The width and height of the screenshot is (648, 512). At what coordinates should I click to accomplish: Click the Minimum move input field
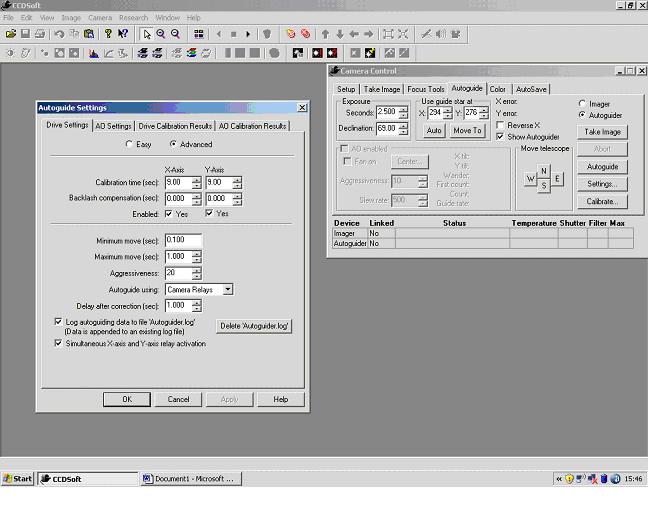[183, 241]
